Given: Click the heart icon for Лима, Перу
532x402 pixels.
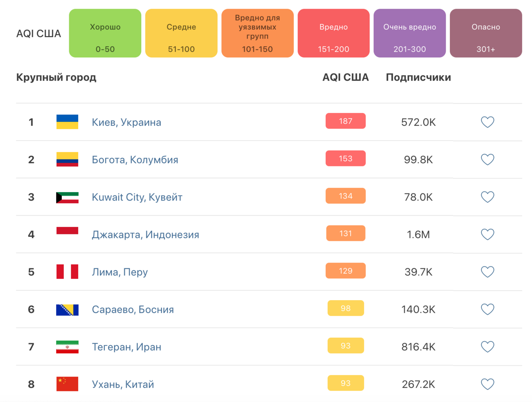Looking at the screenshot, I should pos(487,272).
